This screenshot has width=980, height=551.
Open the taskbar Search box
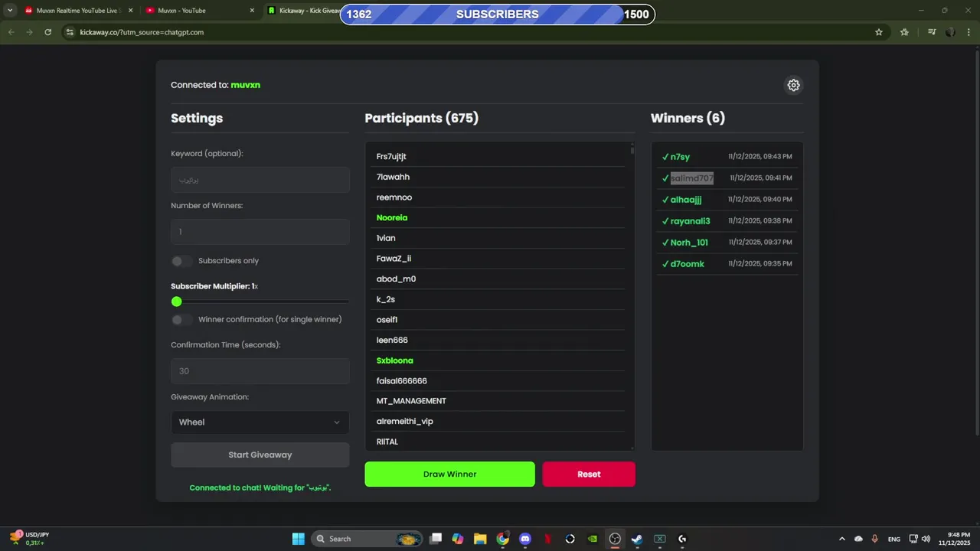pos(367,539)
